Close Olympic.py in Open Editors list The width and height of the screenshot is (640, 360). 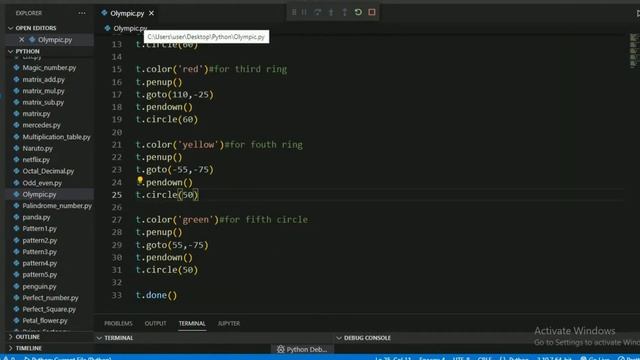click(22, 40)
